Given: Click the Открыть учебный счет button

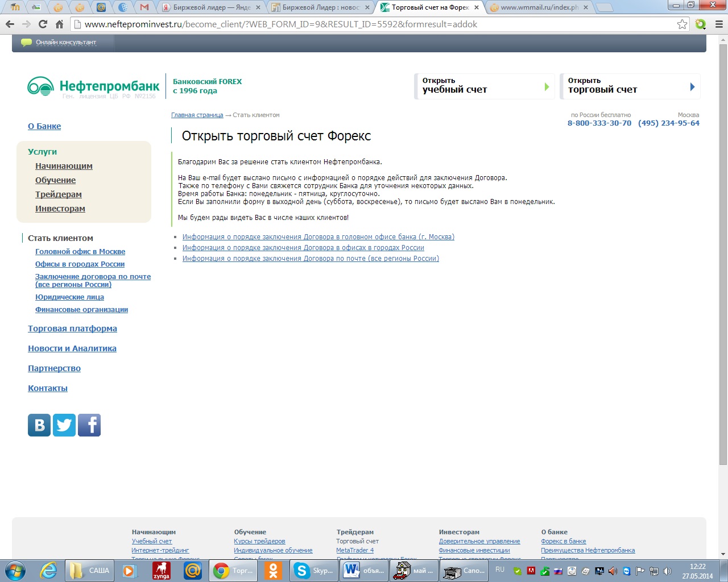Looking at the screenshot, I should click(x=485, y=86).
